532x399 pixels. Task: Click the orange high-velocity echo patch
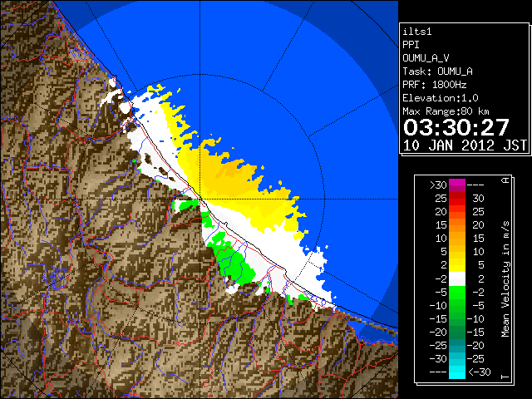(231, 170)
